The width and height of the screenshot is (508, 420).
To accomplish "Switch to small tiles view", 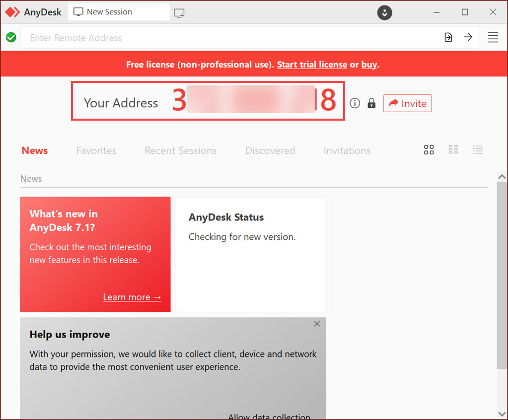I will click(x=453, y=149).
